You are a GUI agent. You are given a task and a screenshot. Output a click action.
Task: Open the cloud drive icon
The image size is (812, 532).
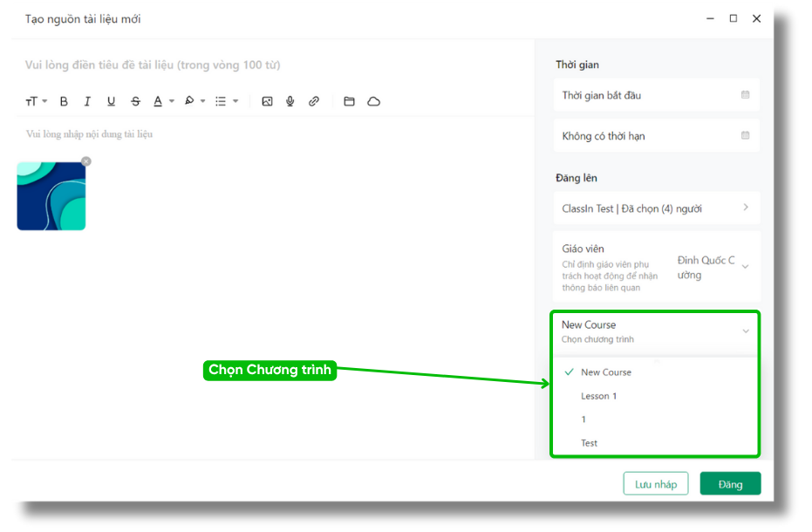[373, 101]
